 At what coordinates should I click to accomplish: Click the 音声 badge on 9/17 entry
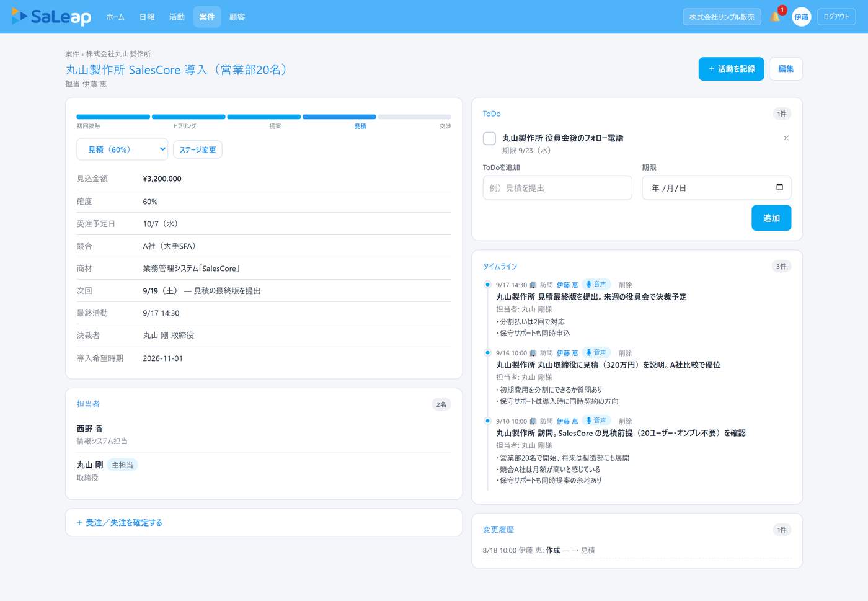596,284
